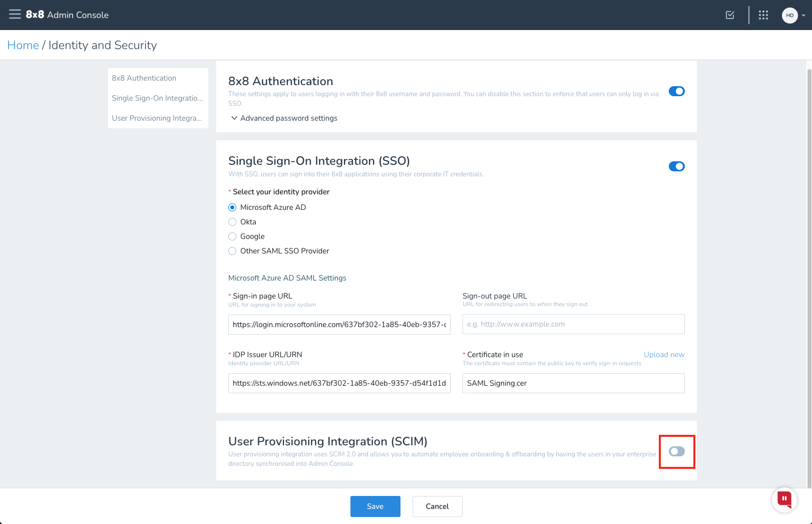This screenshot has width=812, height=524.
Task: Turn off the Single Sign-On toggle
Action: [x=676, y=166]
